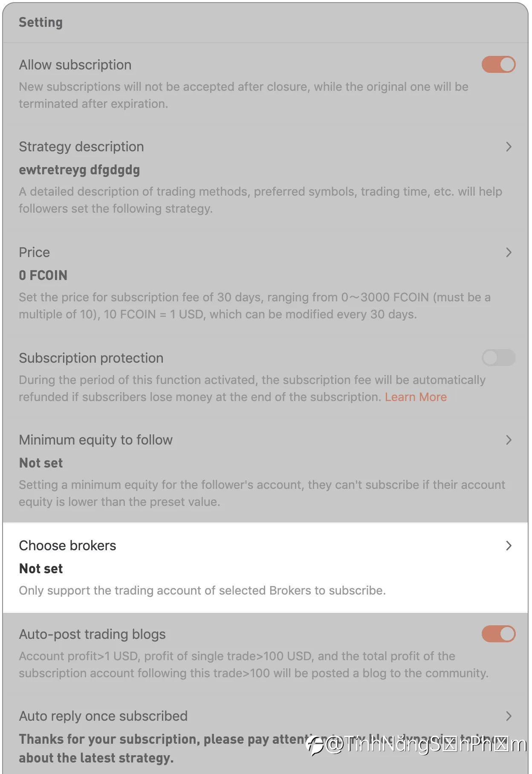
Task: Open the Strategy description row title
Action: tap(81, 147)
